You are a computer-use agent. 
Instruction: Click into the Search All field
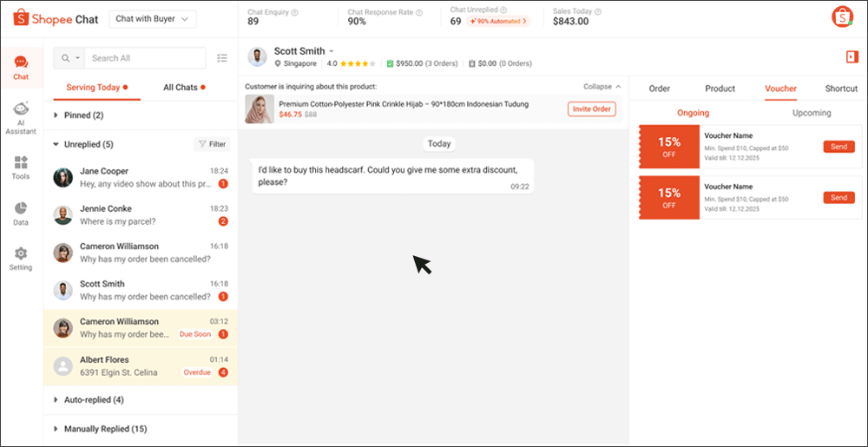click(145, 58)
